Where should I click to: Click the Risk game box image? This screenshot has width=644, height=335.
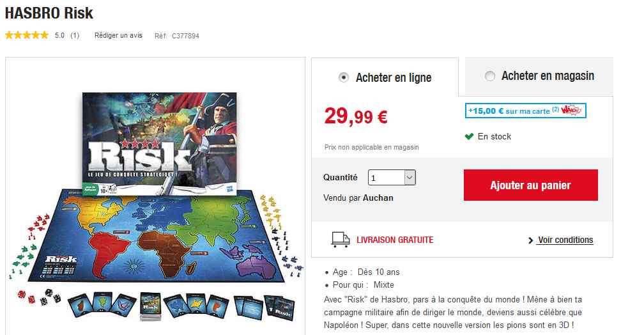(x=159, y=143)
